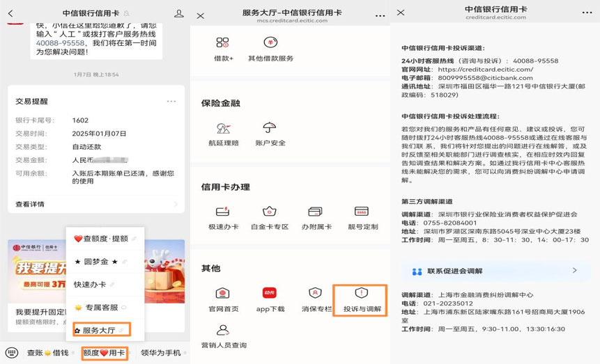This screenshot has width=600, height=364.
Task: Open the 消保专栏 shield icon
Action: click(315, 293)
